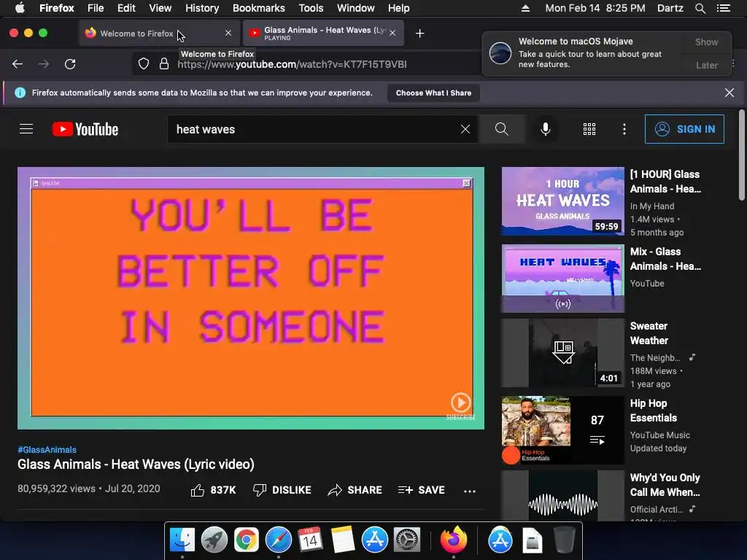
Task: Open the File menu
Action: (x=96, y=8)
